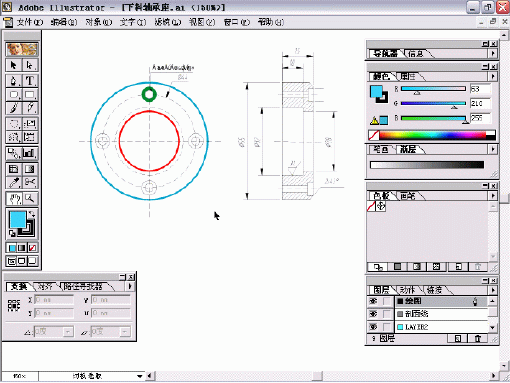This screenshot has height=383, width=510.
Task: Switch to standard screen mode
Action: [12, 261]
